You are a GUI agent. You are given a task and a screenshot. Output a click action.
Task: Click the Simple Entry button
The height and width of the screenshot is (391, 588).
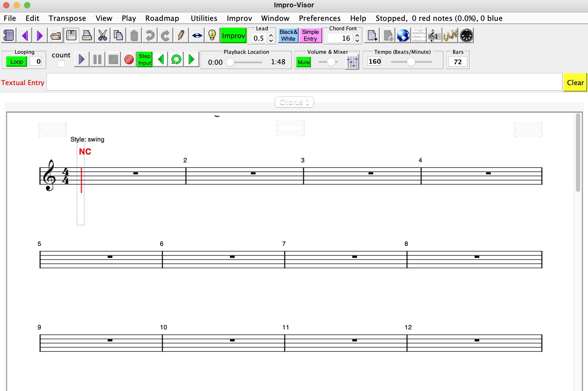[x=310, y=35]
